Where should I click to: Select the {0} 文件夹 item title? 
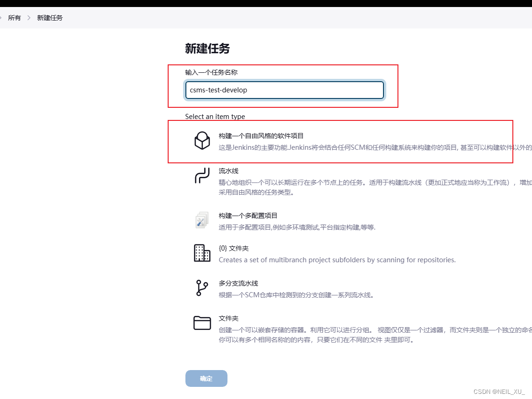click(x=234, y=248)
